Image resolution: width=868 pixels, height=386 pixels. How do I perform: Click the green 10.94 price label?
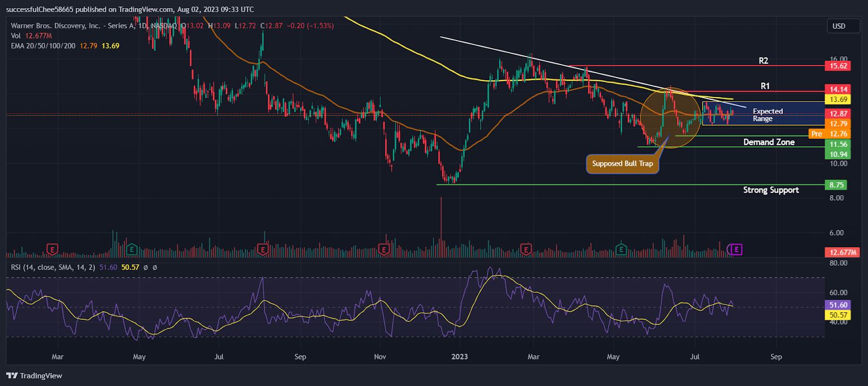(x=838, y=155)
